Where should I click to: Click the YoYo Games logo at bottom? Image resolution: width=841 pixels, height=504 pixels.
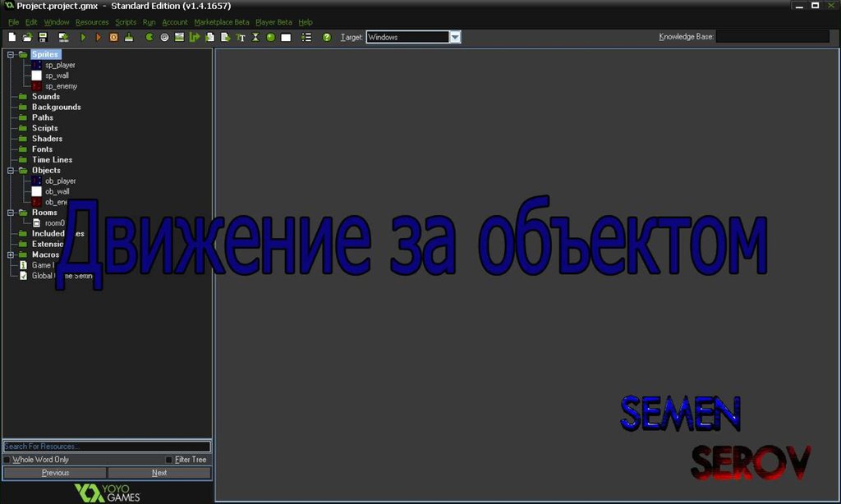click(x=108, y=493)
